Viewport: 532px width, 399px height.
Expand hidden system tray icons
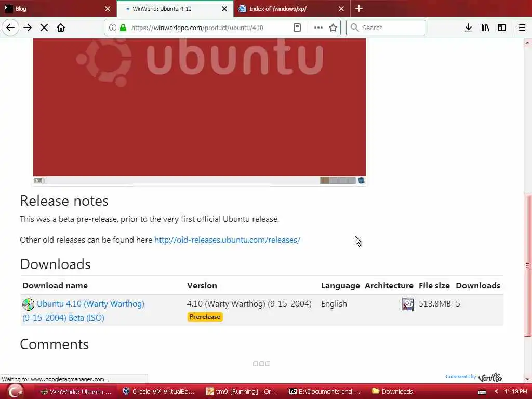coord(496,392)
